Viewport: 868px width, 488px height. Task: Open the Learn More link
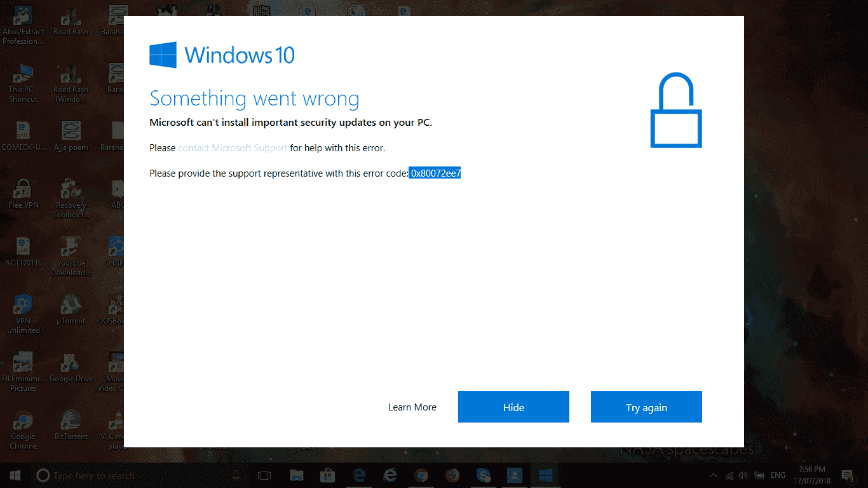click(x=412, y=407)
